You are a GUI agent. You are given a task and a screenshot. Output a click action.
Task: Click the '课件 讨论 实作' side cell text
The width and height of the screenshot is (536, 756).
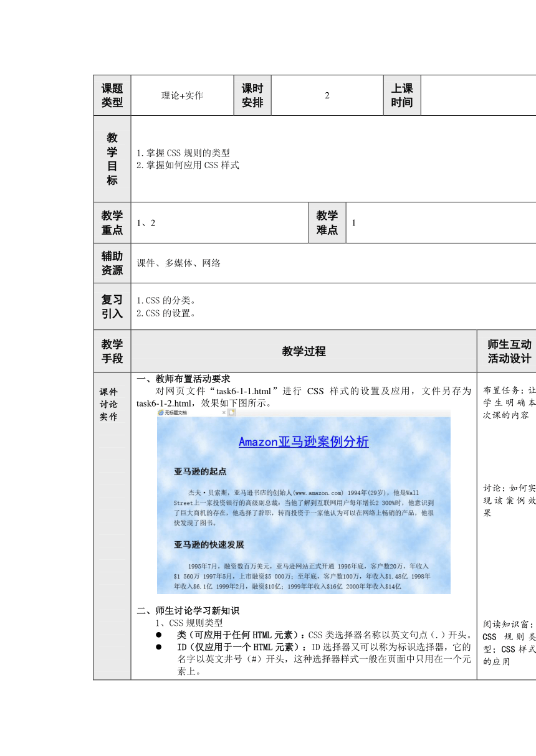108,404
